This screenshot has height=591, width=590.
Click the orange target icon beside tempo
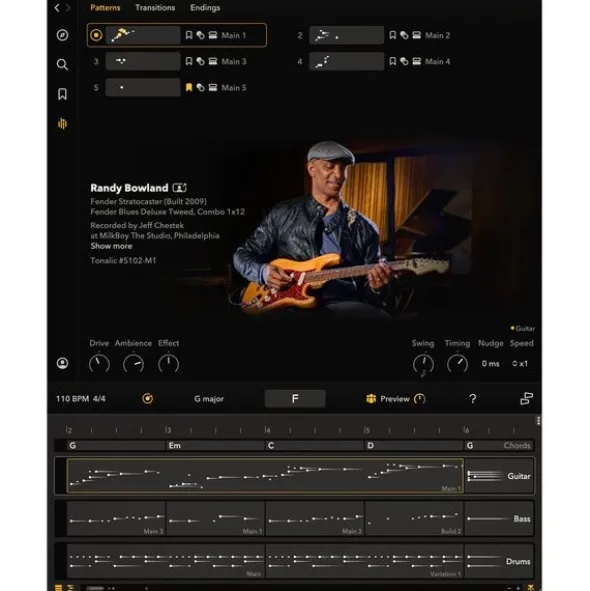(147, 398)
